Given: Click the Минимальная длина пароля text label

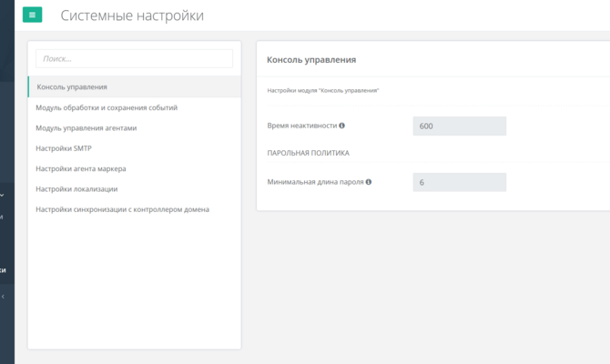Looking at the screenshot, I should (315, 182).
